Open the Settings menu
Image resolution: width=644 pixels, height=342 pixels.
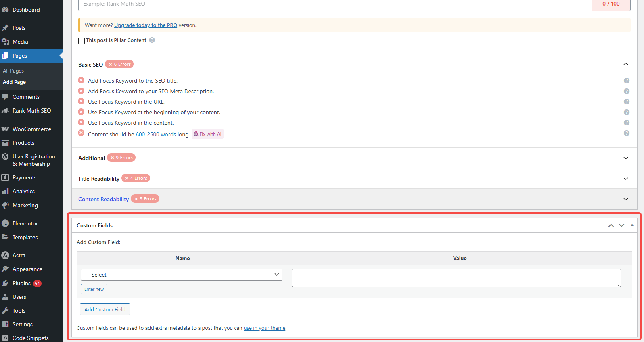click(x=22, y=324)
